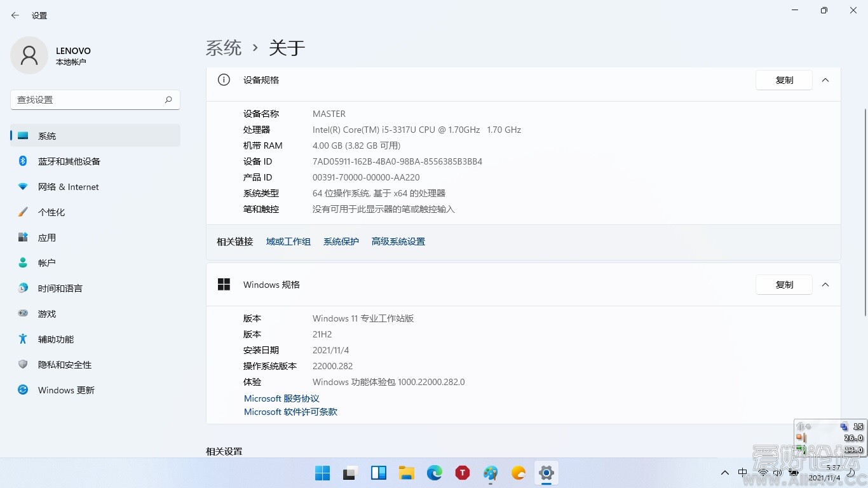Expand hidden icons in the system tray
This screenshot has height=488, width=868.
click(x=724, y=473)
